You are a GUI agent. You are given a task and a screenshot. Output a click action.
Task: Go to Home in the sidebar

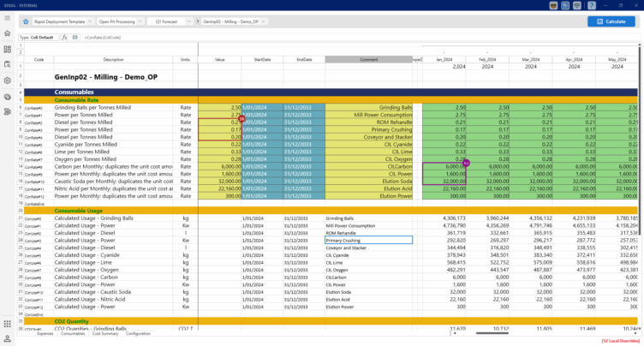pyautogui.click(x=8, y=33)
